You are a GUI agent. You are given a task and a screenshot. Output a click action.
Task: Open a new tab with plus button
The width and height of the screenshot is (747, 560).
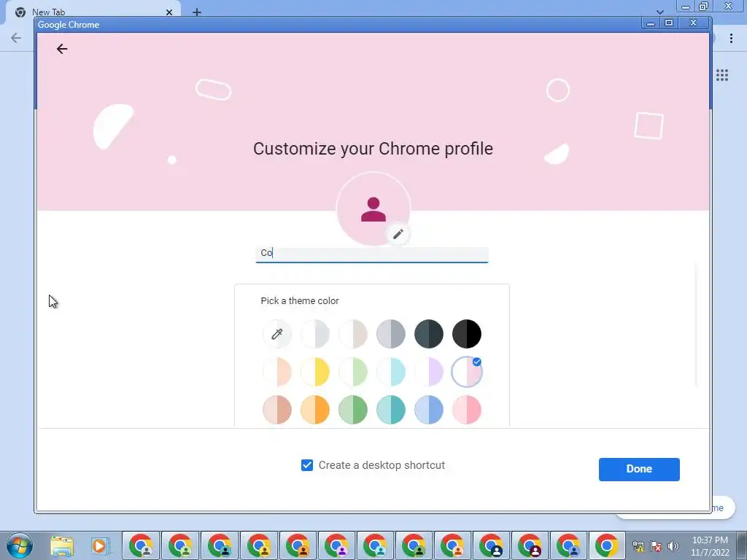pos(197,12)
